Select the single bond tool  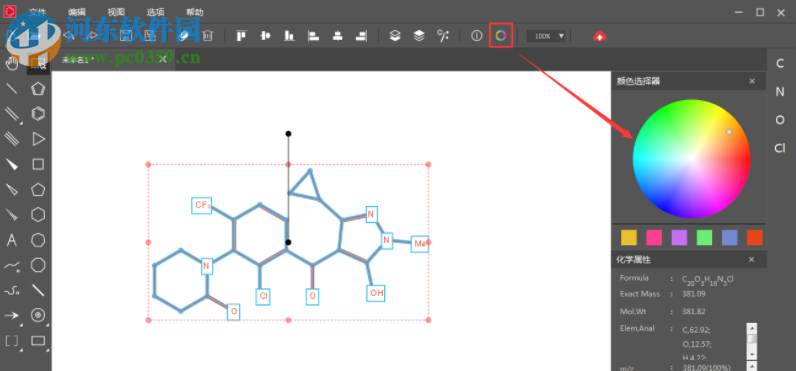[x=12, y=88]
